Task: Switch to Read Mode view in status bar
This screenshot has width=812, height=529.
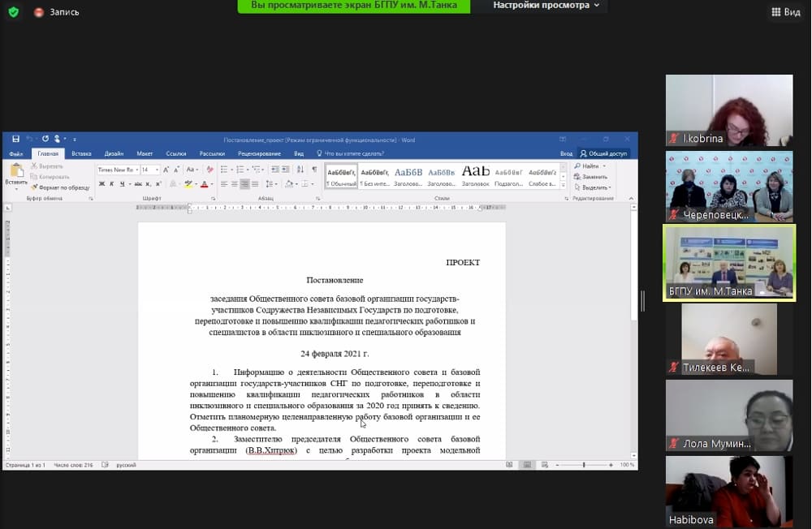Action: (x=510, y=465)
